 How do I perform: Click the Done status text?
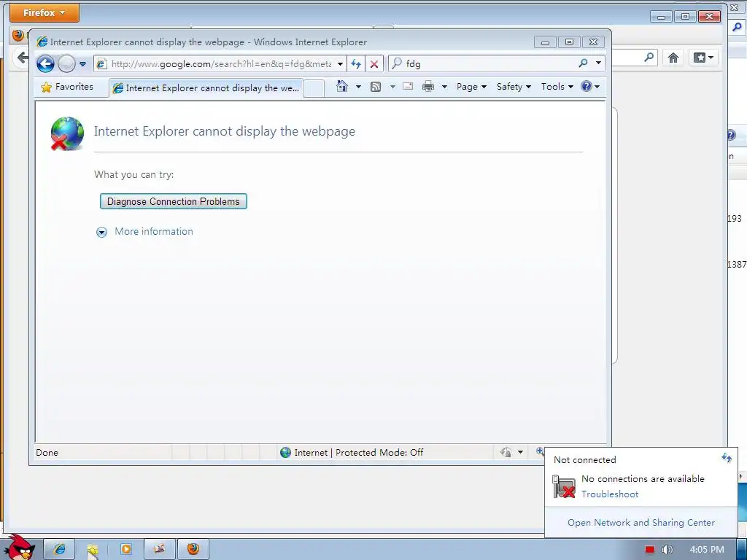coord(47,452)
